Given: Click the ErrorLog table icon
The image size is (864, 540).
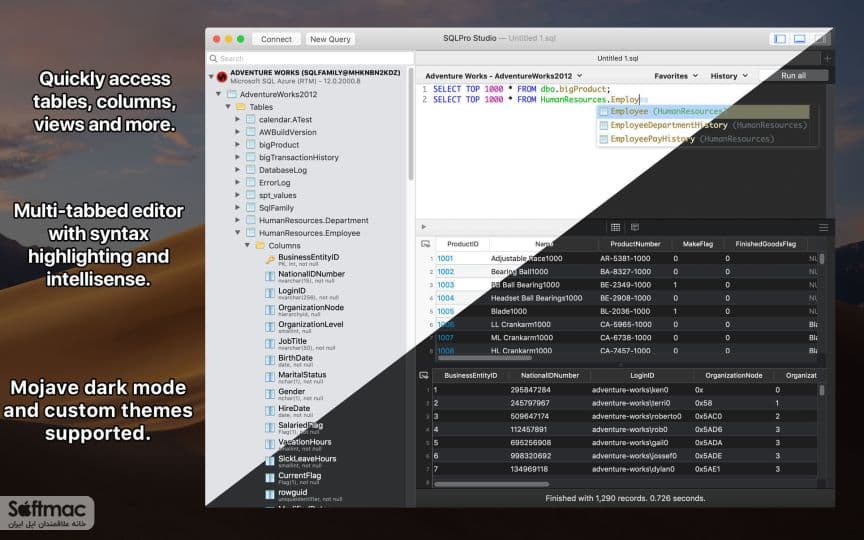Looking at the screenshot, I should click(x=251, y=182).
